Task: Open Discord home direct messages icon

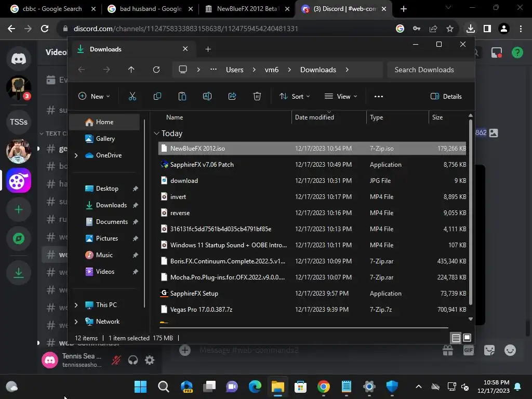Action: click(19, 59)
